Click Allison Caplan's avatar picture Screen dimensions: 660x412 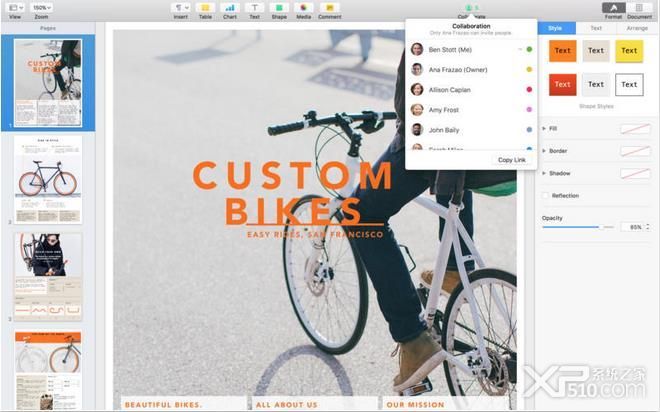(x=417, y=89)
